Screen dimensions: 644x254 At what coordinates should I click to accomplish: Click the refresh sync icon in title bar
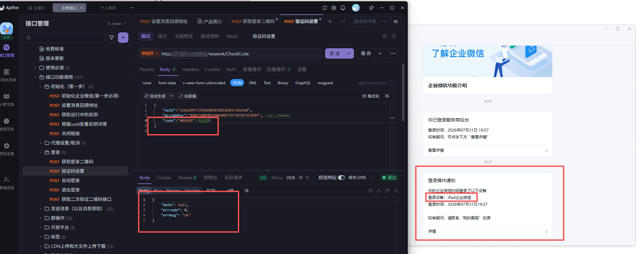click(325, 8)
